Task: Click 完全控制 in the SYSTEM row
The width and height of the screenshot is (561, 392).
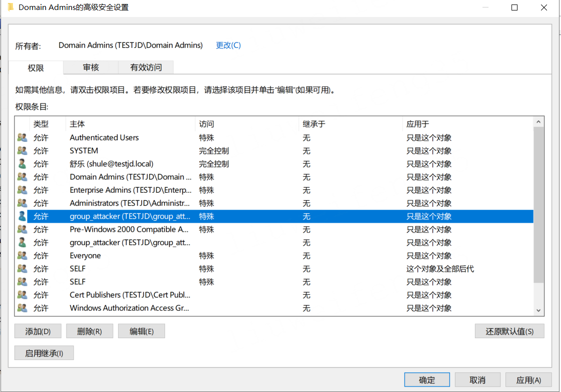Action: pos(214,151)
